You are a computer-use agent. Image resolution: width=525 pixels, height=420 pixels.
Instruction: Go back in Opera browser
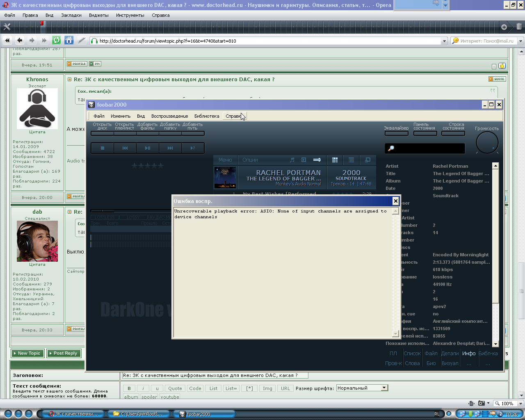pyautogui.click(x=20, y=40)
